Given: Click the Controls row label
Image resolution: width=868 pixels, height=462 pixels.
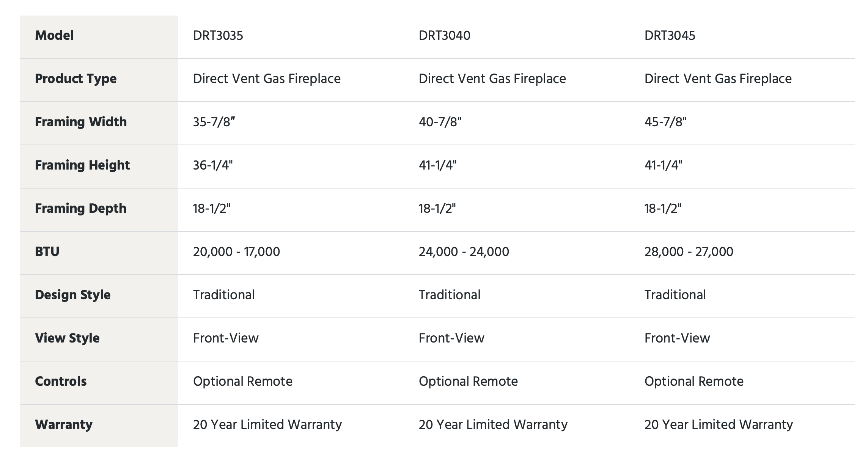Looking at the screenshot, I should pos(61,382).
